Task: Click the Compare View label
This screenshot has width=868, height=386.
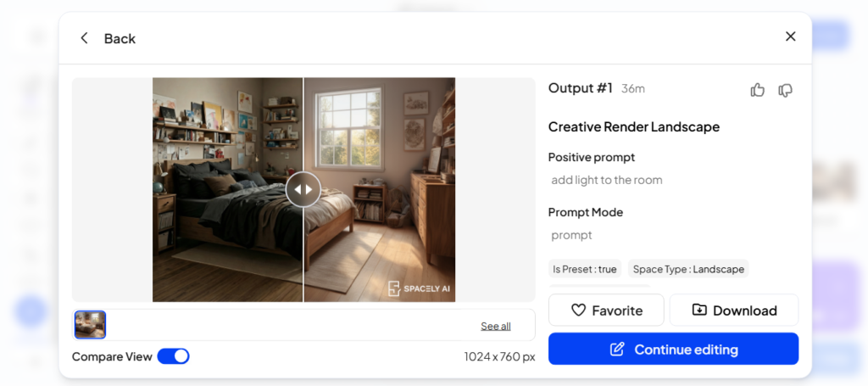Action: (x=112, y=356)
